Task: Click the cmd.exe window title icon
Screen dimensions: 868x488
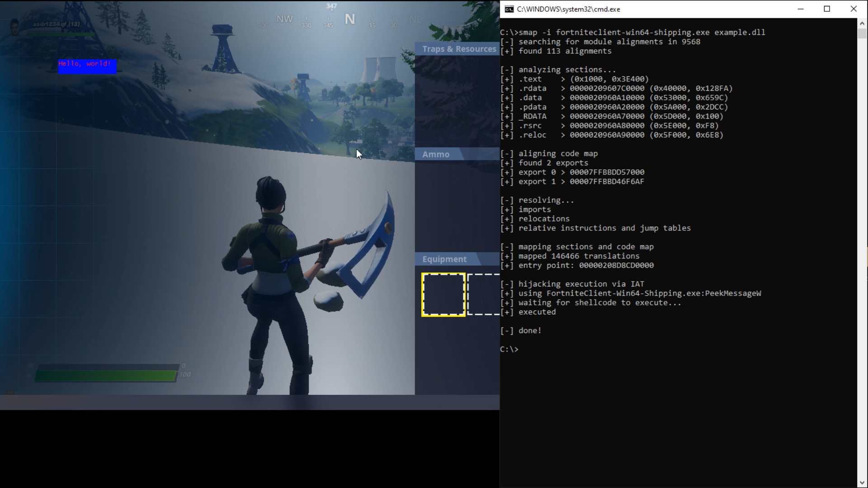Action: [509, 9]
